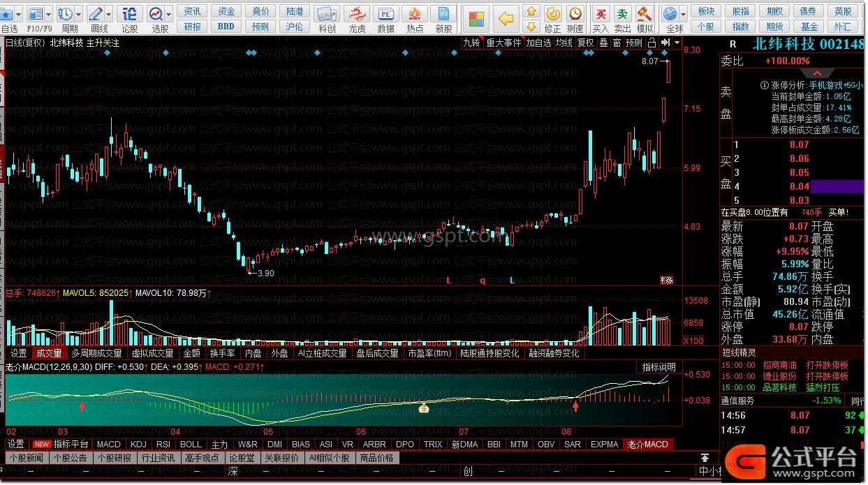This screenshot has width=868, height=485.
Task: Expand the 全球 dropdown arrow
Action: [682, 14]
